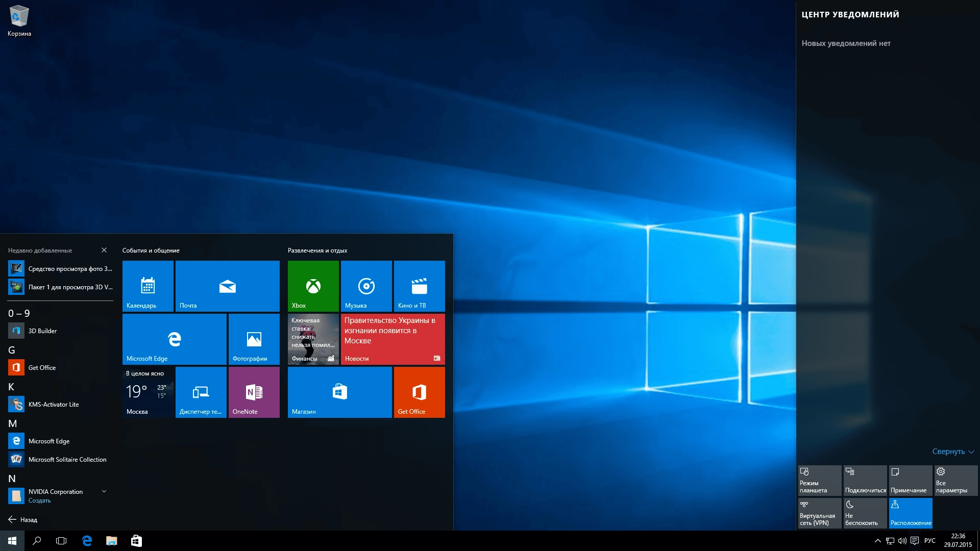Toggle the VPN quick action
The width and height of the screenshot is (980, 551).
coord(820,513)
